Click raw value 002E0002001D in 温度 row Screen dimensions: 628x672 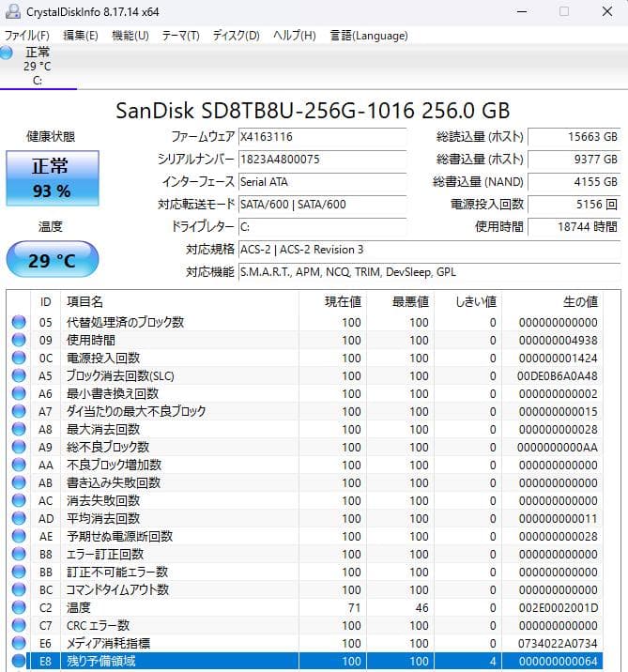click(x=558, y=608)
